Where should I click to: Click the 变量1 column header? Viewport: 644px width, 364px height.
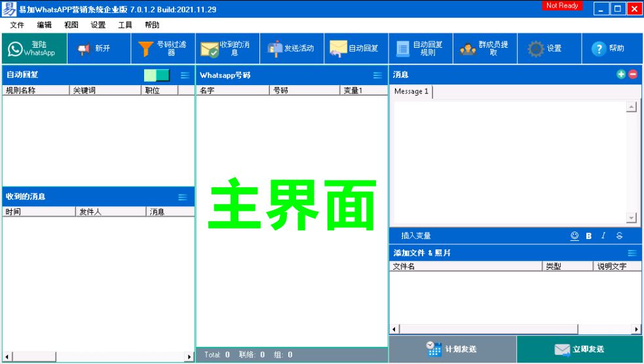pos(364,90)
